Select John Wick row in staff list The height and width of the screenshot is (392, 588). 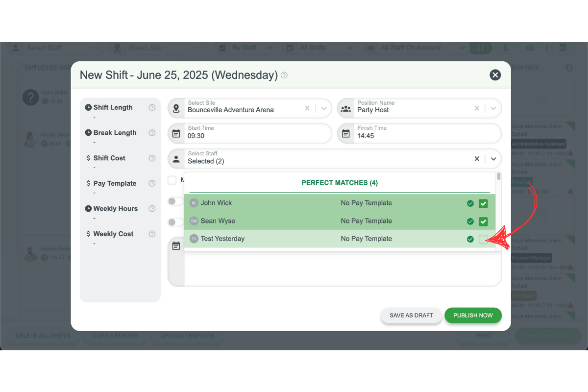[216, 203]
